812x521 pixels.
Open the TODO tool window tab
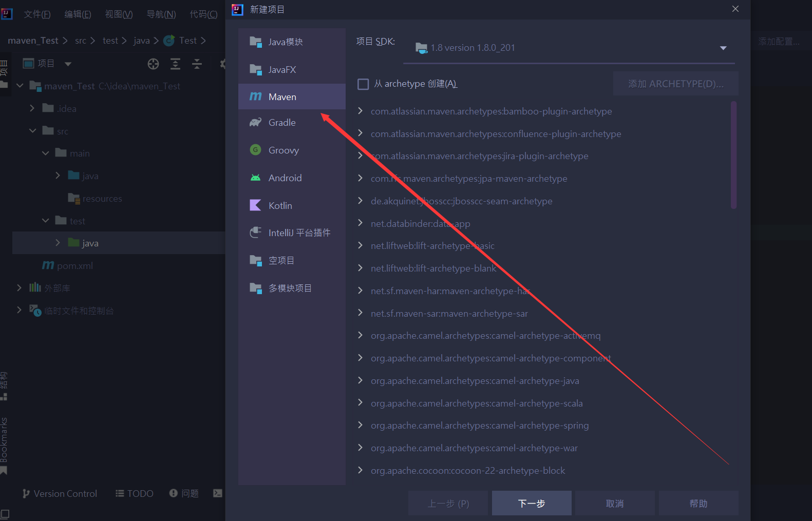(x=135, y=493)
